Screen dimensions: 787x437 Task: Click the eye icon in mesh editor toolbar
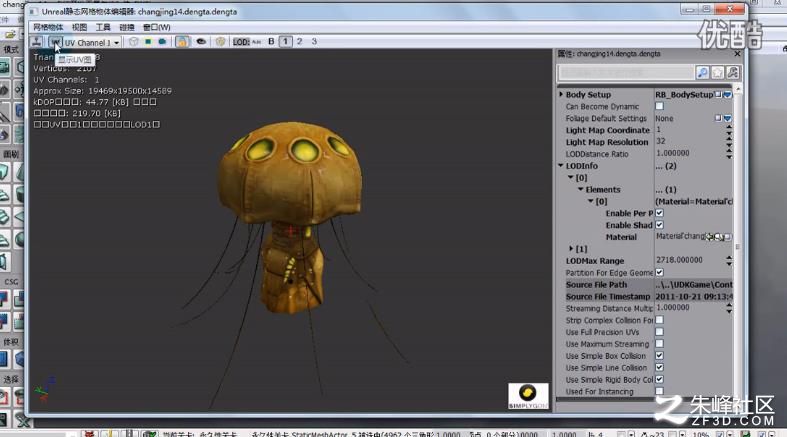tap(201, 42)
